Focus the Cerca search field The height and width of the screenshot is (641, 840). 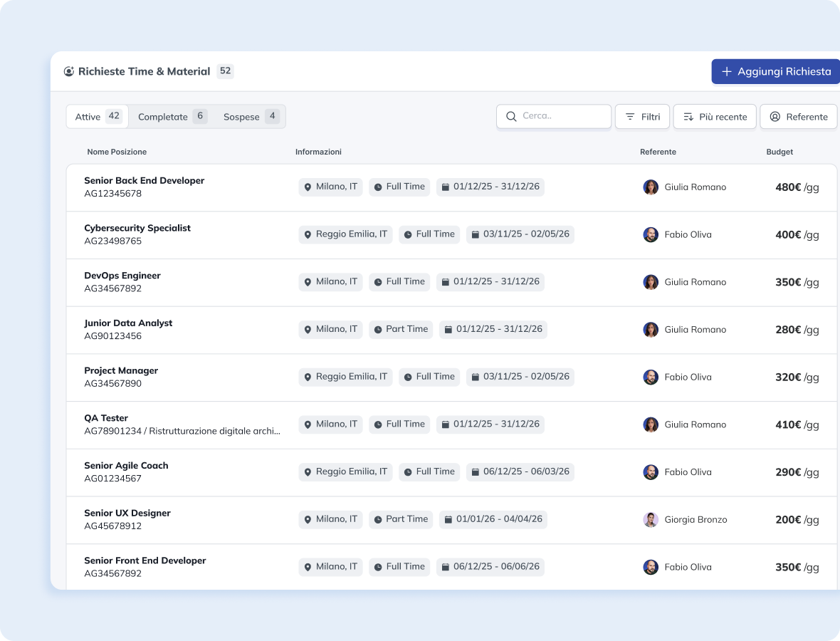pos(562,116)
